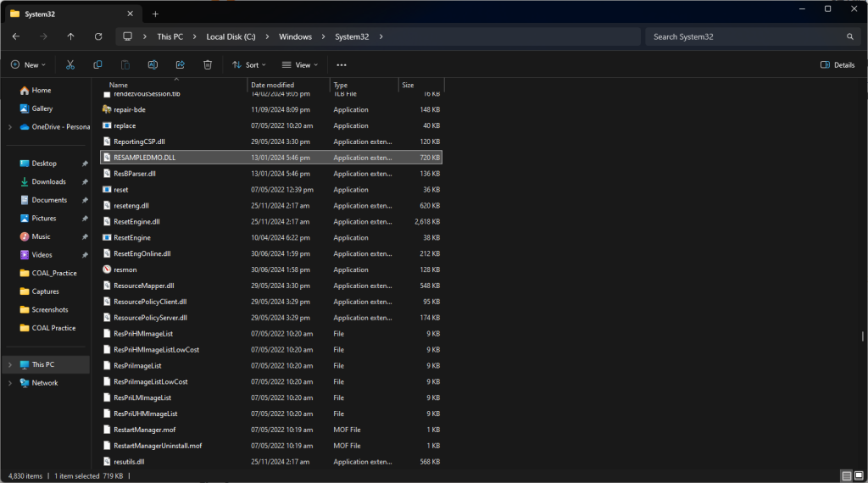Open the See more ellipsis menu
This screenshot has height=483, width=868.
[x=342, y=64]
